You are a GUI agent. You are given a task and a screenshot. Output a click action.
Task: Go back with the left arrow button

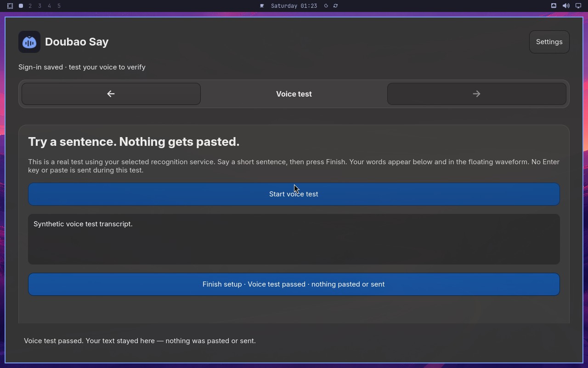tap(111, 94)
